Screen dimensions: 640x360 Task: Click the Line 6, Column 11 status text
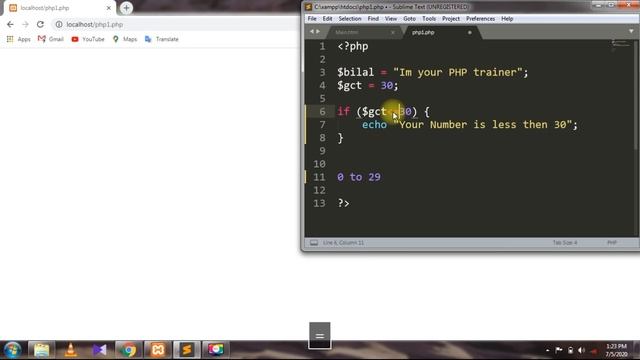coord(343,243)
